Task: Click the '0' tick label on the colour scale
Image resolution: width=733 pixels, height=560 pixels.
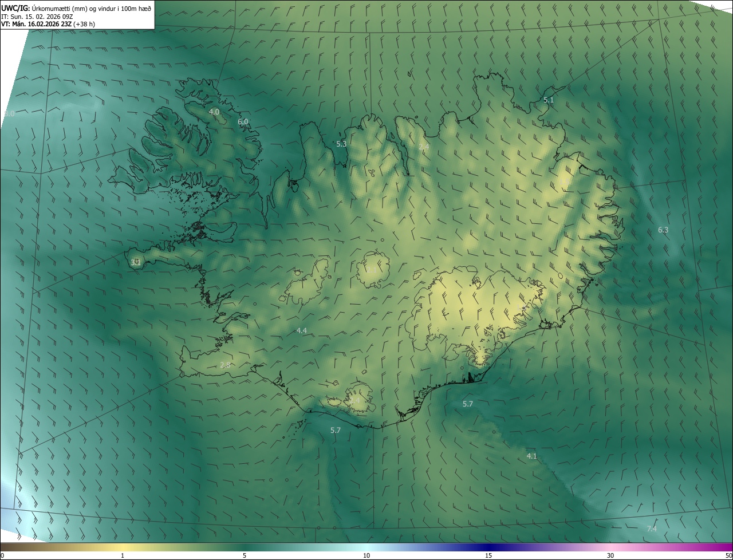Action: click(x=2, y=555)
